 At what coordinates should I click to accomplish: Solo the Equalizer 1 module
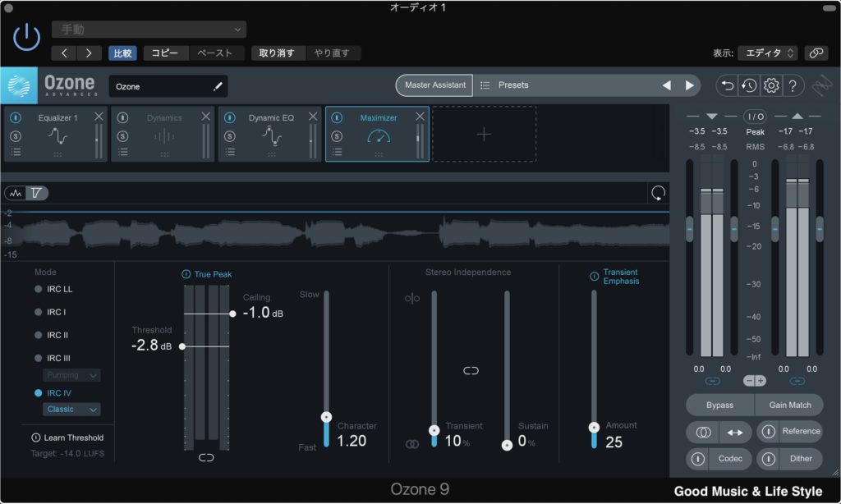point(16,136)
